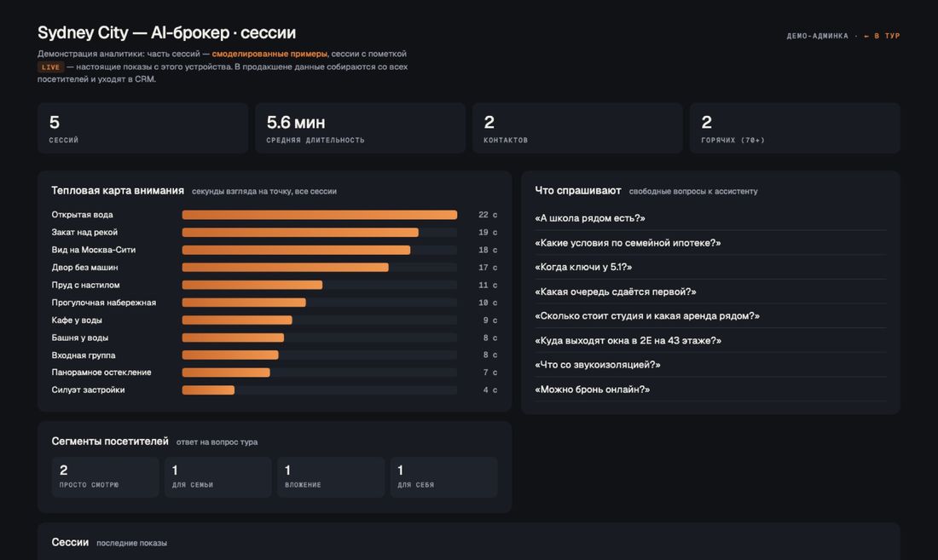The width and height of the screenshot is (938, 560).
Task: Click the «смоделированные примеры» highlighted text
Action: (x=269, y=54)
